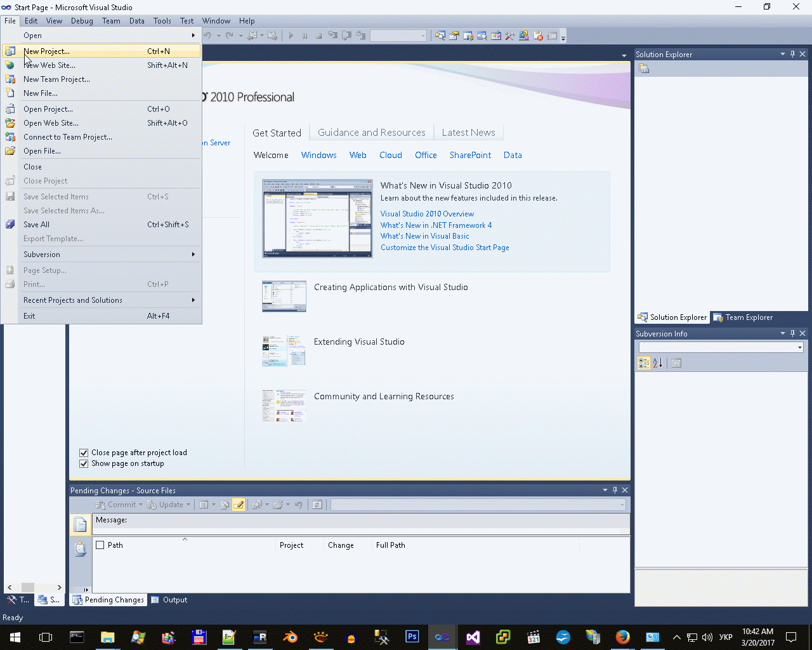Open Visual Studio 2010 Overview link
Screen dimensions: 812x650
(x=427, y=214)
